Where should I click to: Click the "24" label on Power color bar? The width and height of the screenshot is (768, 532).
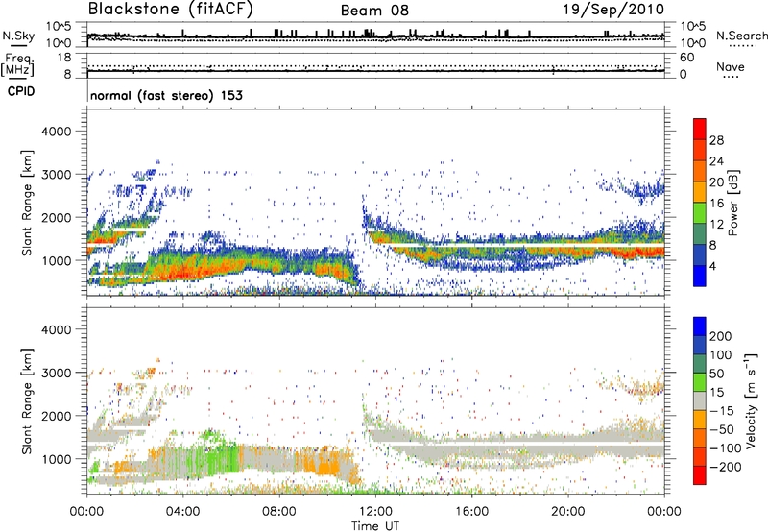(x=716, y=161)
